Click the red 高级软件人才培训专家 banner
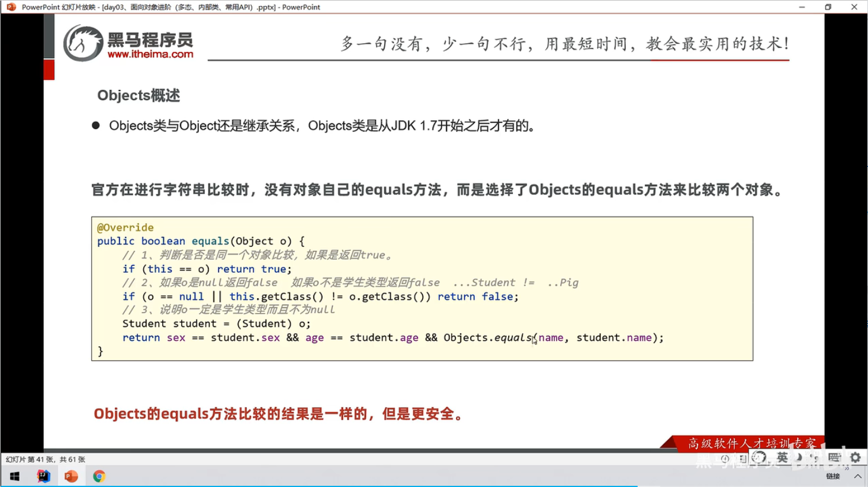868x487 pixels. (752, 442)
